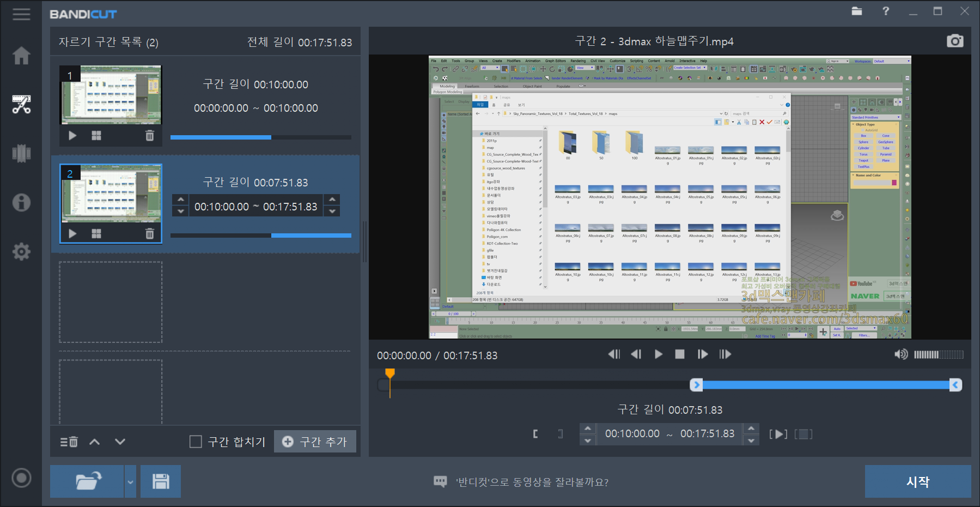Viewport: 980px width, 507px height.
Task: Save the project with the disk icon
Action: click(x=161, y=481)
